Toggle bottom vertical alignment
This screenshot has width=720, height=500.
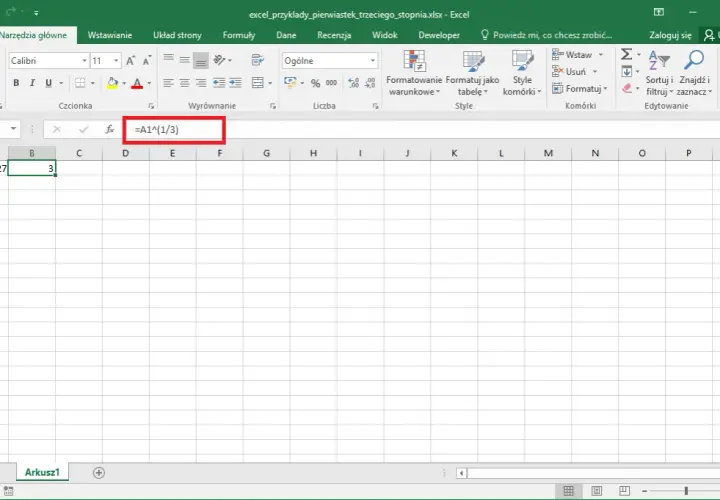[201, 60]
